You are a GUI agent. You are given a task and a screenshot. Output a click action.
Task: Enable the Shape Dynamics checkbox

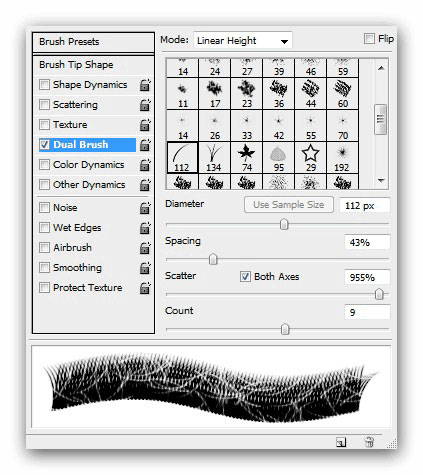tap(44, 85)
